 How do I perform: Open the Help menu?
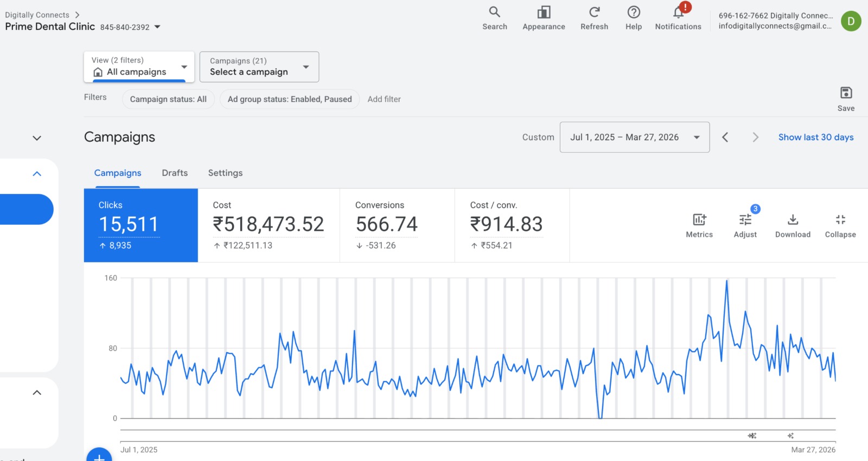coord(633,18)
